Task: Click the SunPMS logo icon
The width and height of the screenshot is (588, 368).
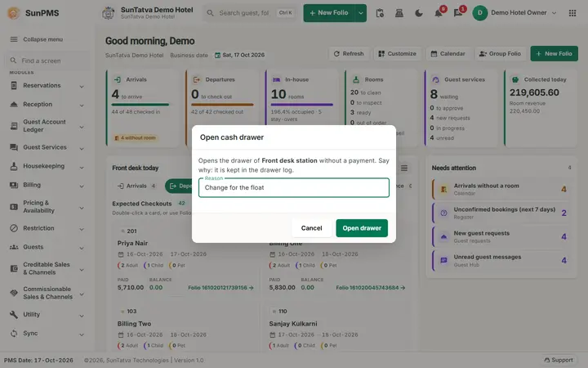Action: point(14,13)
